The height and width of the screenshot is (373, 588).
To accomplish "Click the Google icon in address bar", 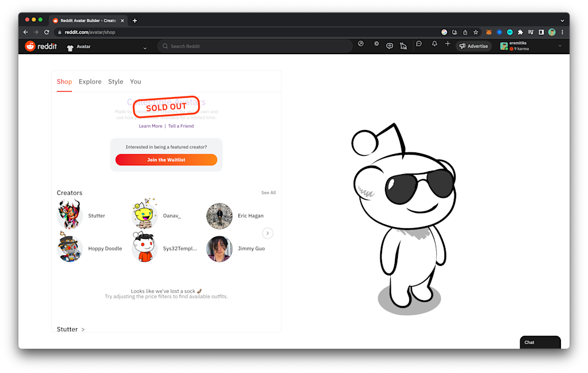I will [x=444, y=32].
